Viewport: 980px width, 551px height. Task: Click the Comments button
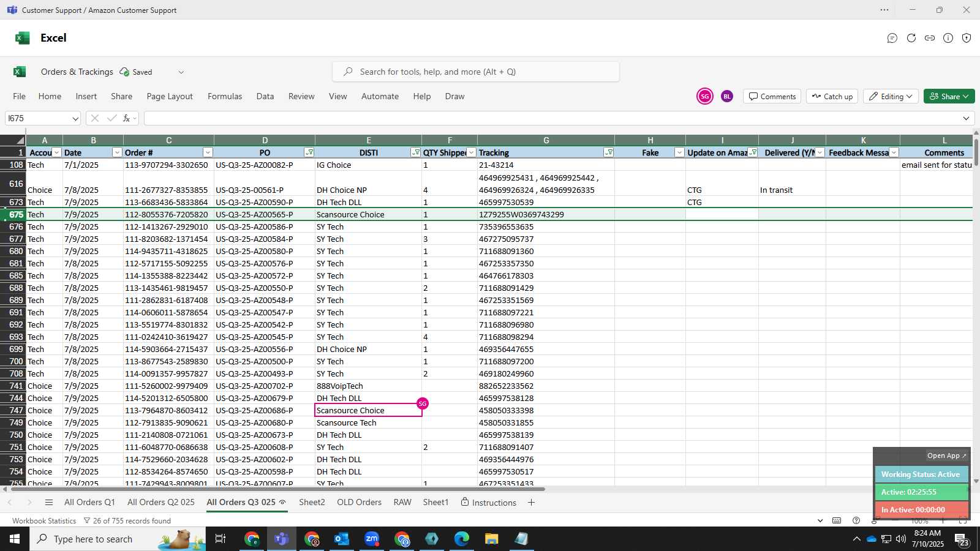tap(772, 96)
